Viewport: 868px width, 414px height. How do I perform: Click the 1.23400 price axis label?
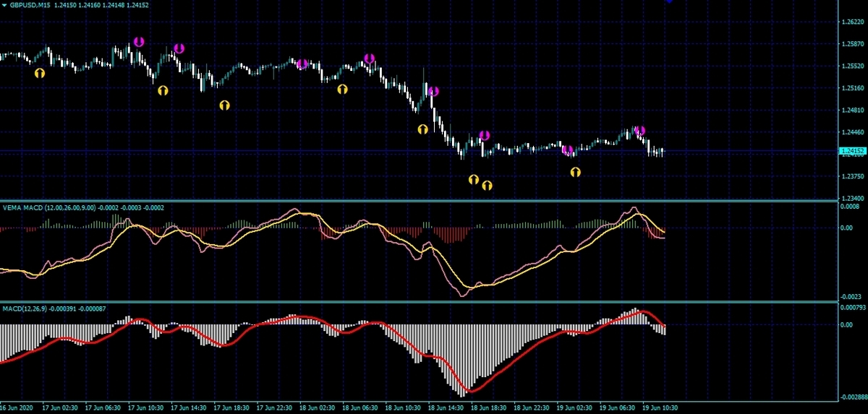(x=854, y=197)
